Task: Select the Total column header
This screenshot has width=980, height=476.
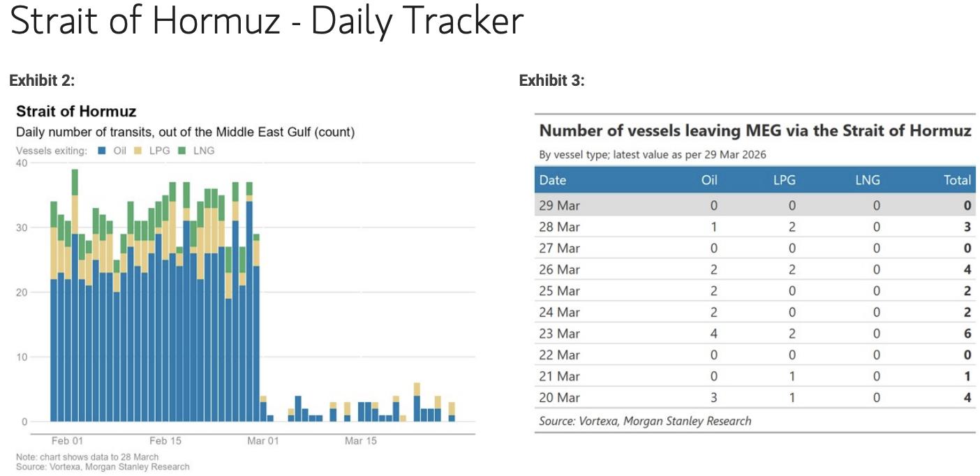Action: pos(957,180)
